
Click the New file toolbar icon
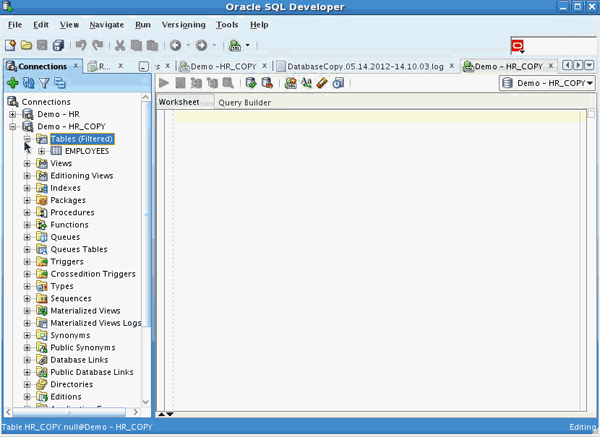(10, 45)
